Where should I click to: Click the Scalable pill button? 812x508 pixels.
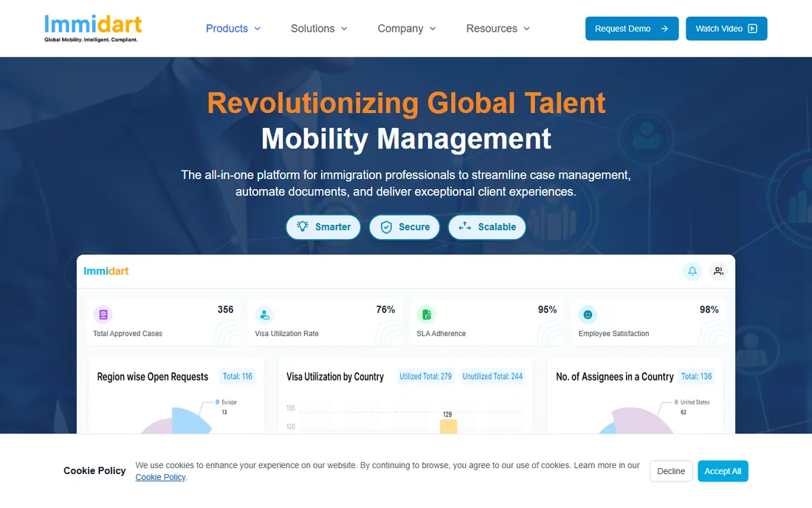point(486,227)
